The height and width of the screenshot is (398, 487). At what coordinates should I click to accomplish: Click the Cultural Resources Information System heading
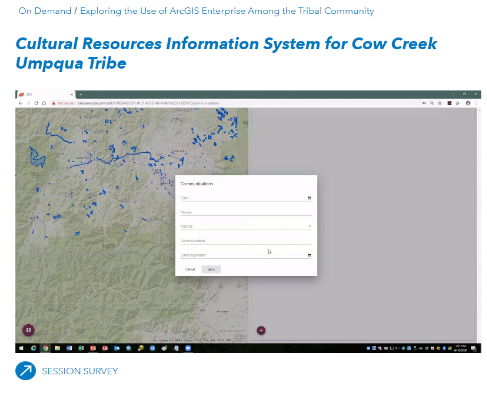tap(226, 53)
